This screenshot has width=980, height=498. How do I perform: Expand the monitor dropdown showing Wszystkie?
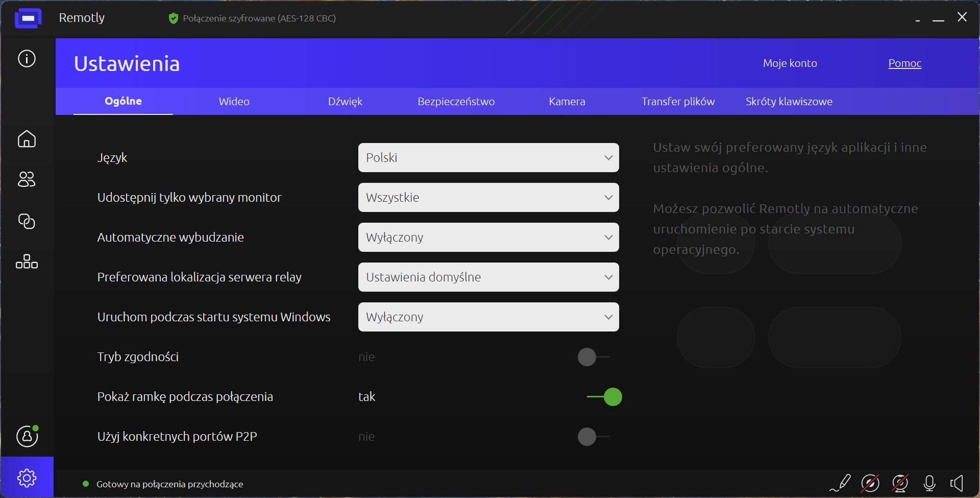[488, 197]
